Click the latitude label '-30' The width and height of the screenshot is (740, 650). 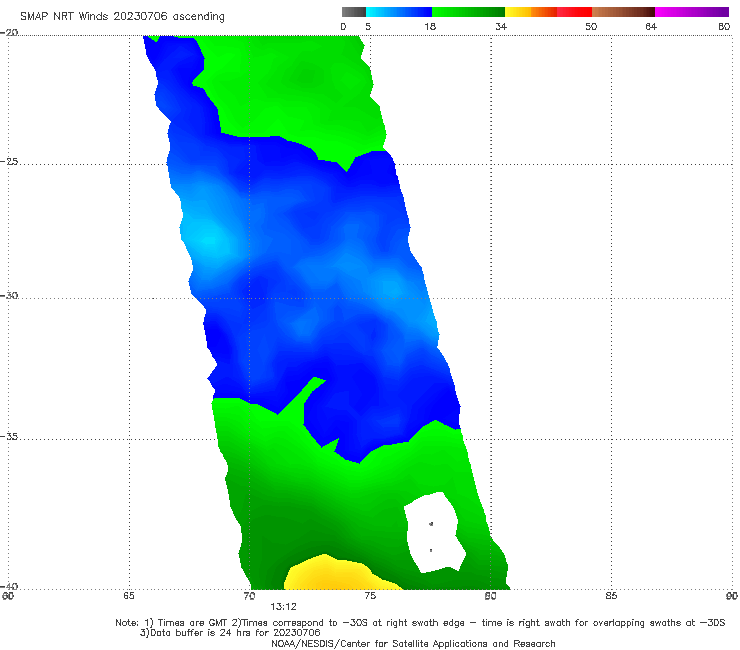click(x=9, y=295)
